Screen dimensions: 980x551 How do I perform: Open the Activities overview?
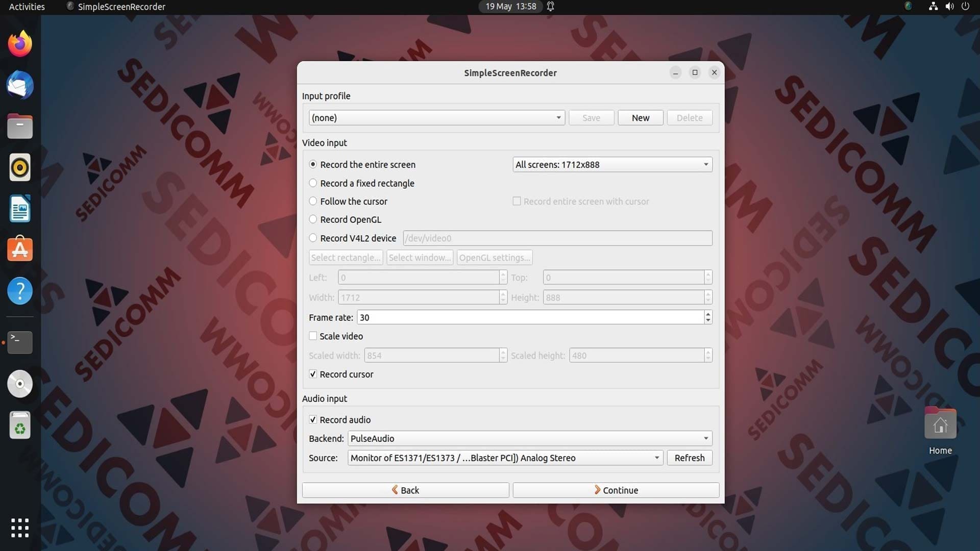tap(27, 7)
